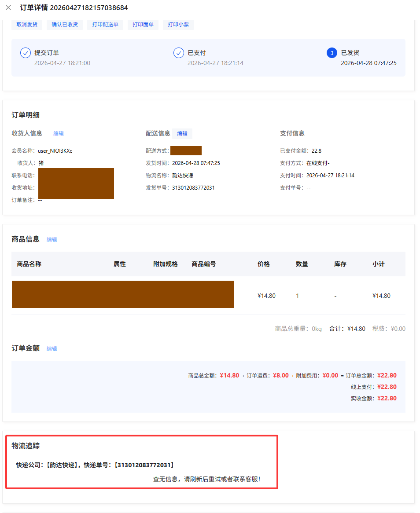The width and height of the screenshot is (420, 513).
Task: Edit the 商品信息 section
Action: pos(52,240)
